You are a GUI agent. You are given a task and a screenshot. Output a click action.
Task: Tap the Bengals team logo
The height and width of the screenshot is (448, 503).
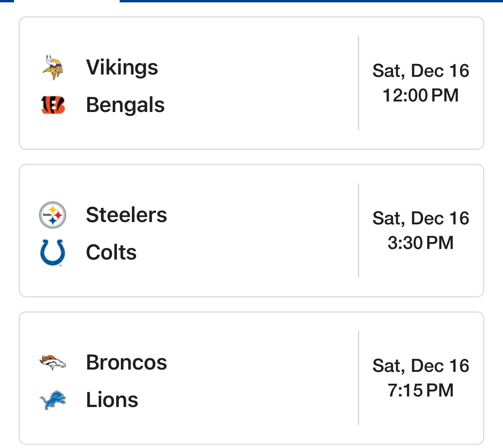click(53, 105)
